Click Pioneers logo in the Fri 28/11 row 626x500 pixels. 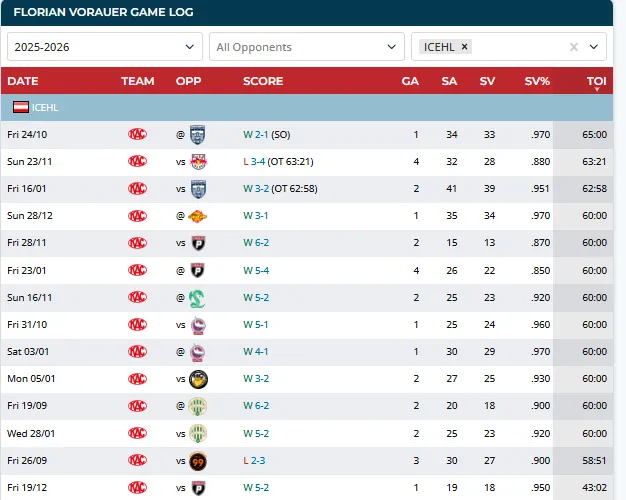coord(198,243)
